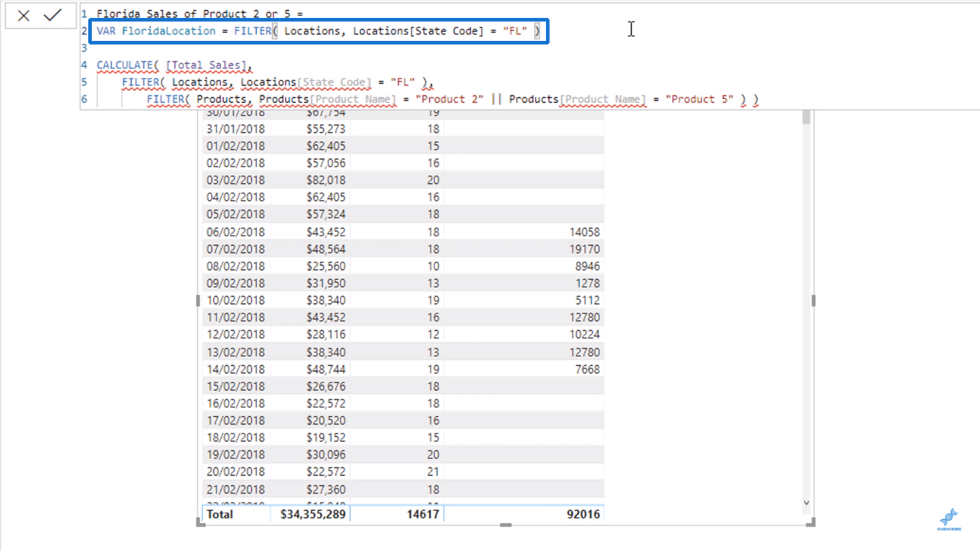The image size is (980, 551).
Task: Click sales value $31,950
Action: pos(326,283)
